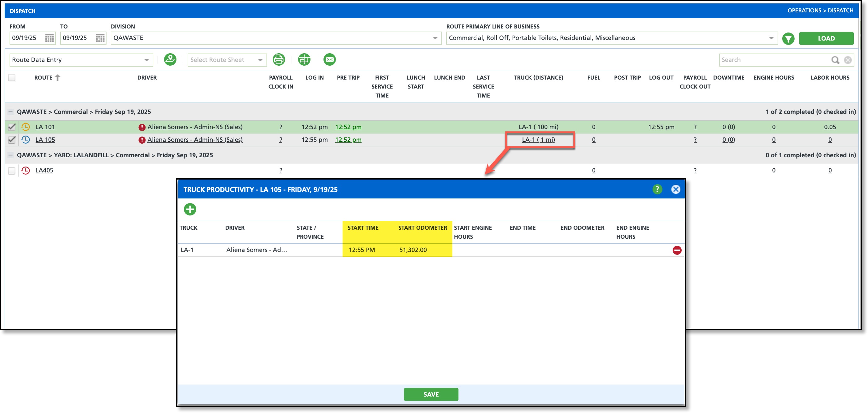Click the green filter funnel icon
The image size is (868, 413).
(x=788, y=38)
